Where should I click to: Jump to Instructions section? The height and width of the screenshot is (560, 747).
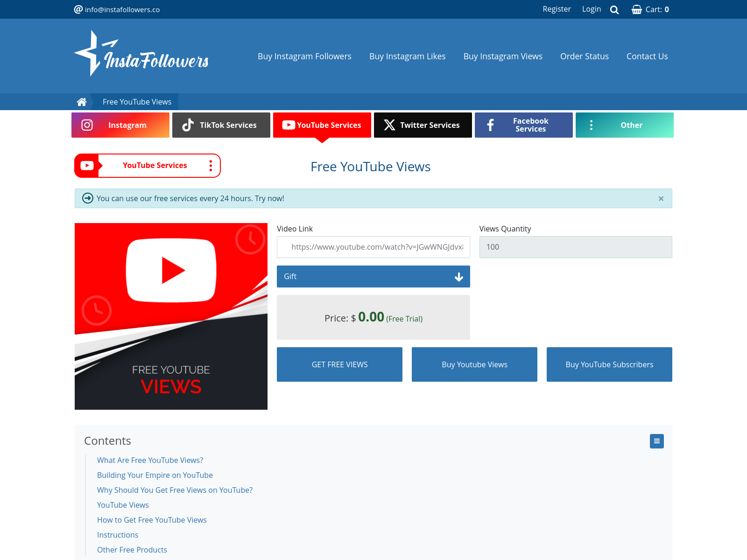click(x=118, y=535)
